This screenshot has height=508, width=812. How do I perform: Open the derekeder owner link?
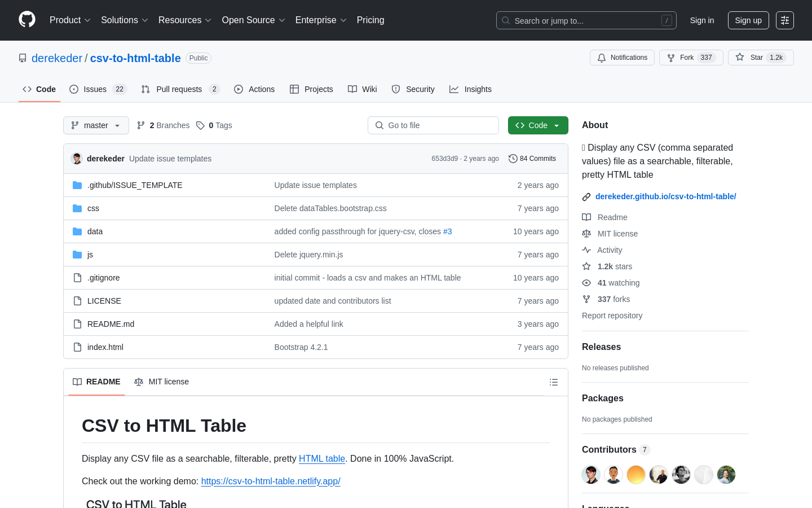(x=57, y=58)
